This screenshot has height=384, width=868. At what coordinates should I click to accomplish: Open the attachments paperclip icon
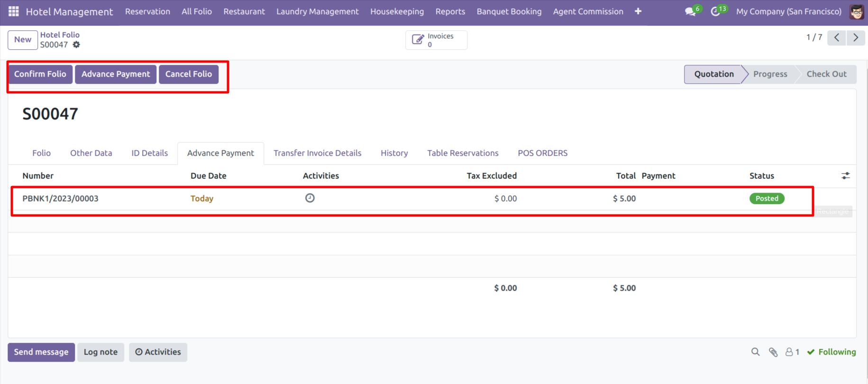tap(773, 352)
